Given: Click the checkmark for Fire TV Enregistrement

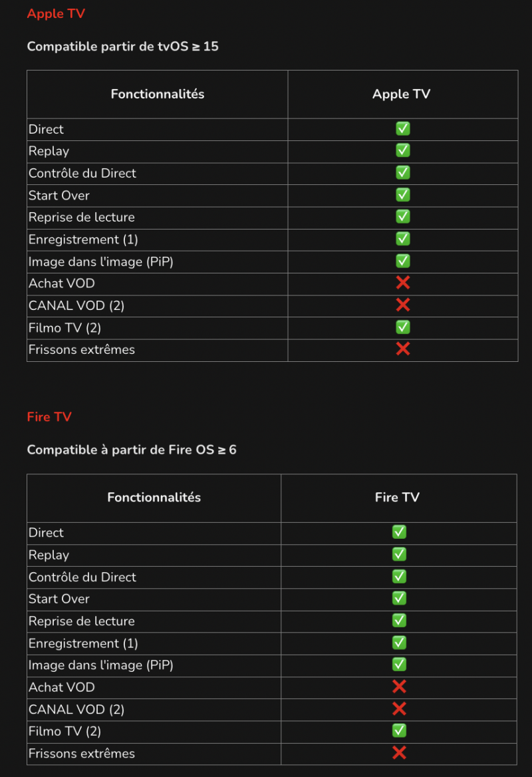Looking at the screenshot, I should 399,643.
